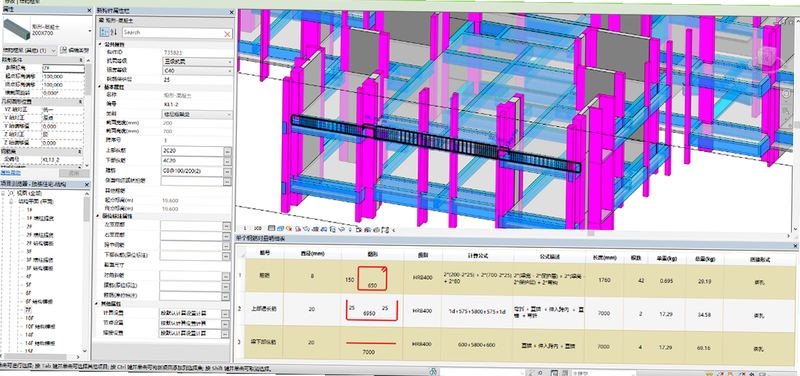Collapse 结构平面 tree node
The width and height of the screenshot is (800, 376).
(11, 202)
